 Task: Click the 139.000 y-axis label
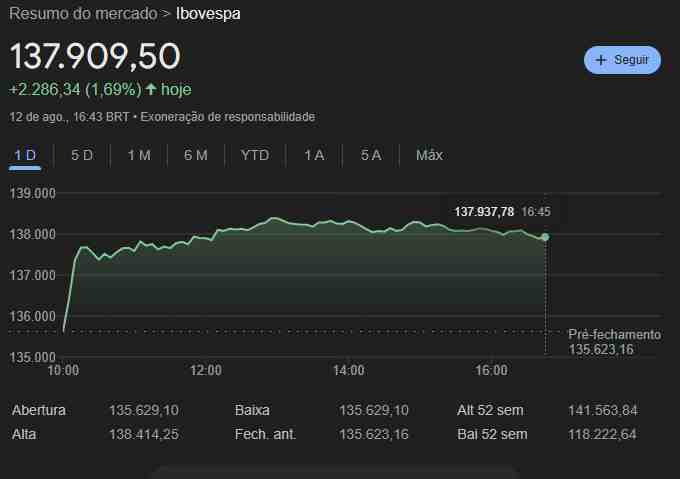pyautogui.click(x=33, y=193)
